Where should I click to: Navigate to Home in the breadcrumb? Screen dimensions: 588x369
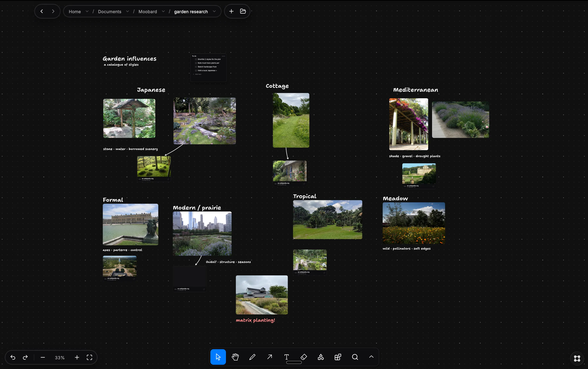coord(75,11)
